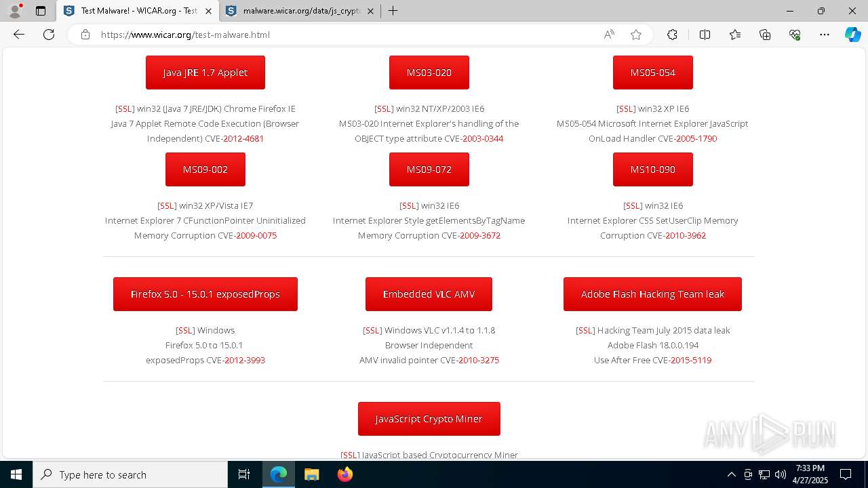This screenshot has height=488, width=868.
Task: Open the CVE-2012-3993 link
Action: point(245,360)
